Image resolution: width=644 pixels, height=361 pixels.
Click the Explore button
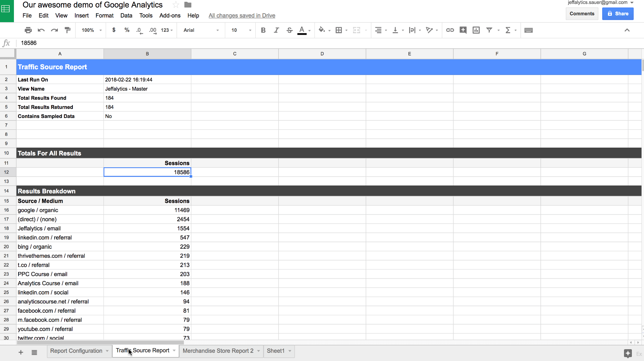(x=628, y=353)
